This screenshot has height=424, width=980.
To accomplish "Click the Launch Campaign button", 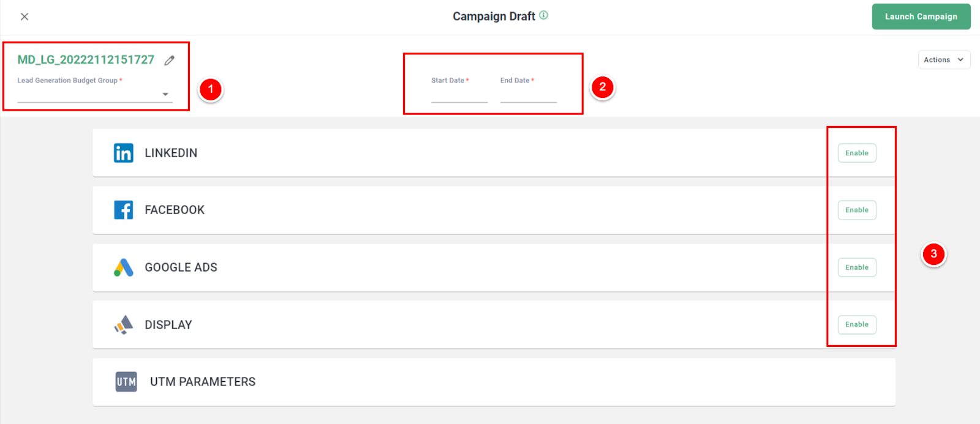I will (x=921, y=17).
